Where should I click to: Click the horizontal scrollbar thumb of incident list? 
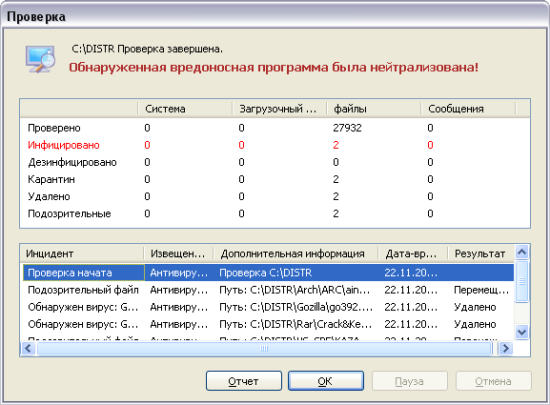tap(264, 348)
